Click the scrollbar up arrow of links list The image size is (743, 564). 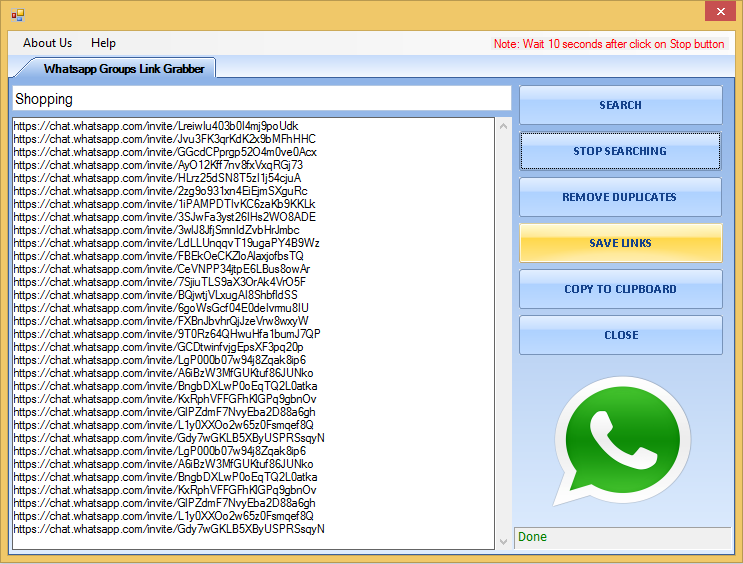(503, 126)
